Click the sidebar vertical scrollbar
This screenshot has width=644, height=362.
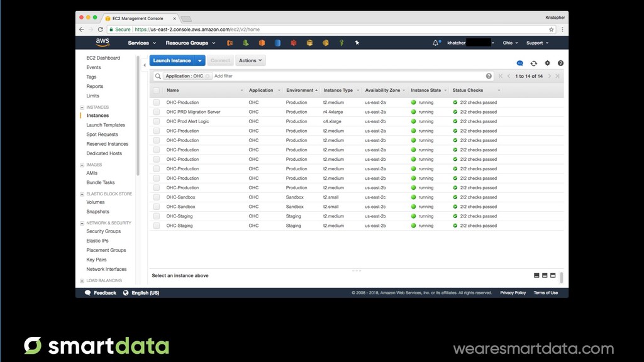138,116
